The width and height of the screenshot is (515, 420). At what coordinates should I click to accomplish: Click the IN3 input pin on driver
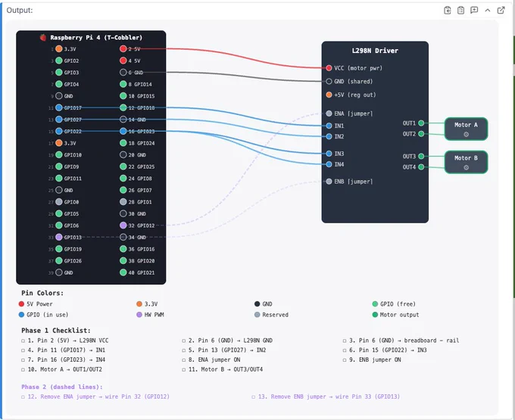coord(329,154)
